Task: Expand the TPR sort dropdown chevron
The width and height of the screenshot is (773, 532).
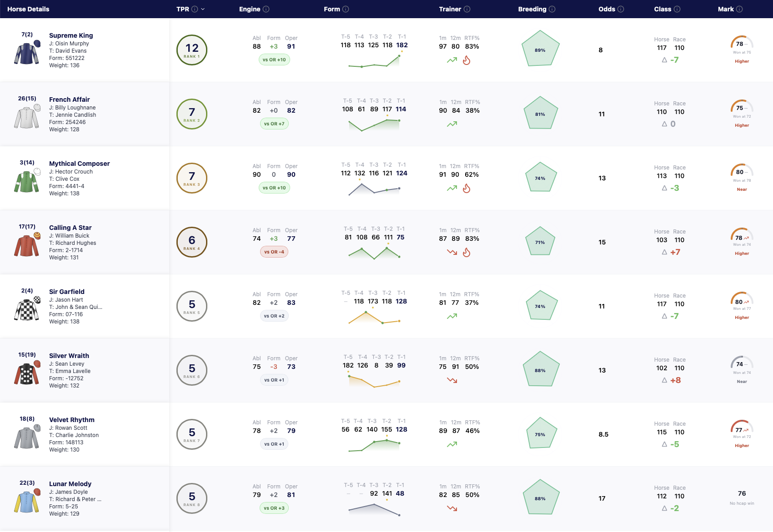Action: click(x=203, y=9)
